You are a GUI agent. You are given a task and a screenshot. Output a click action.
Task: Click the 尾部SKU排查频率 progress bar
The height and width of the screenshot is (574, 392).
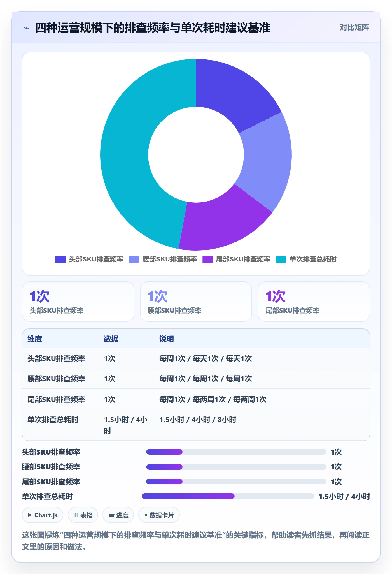[x=236, y=482]
